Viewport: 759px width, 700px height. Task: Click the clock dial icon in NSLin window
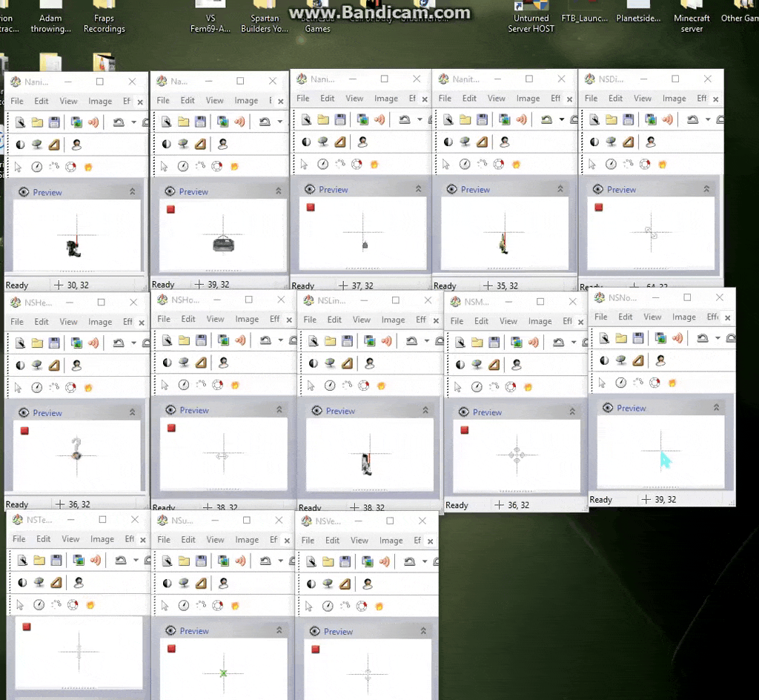330,386
